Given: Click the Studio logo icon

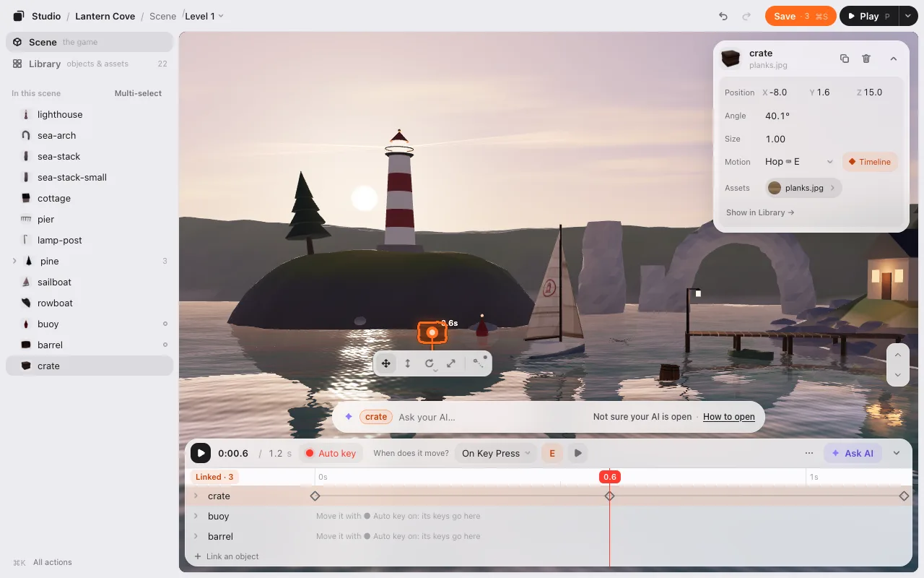Looking at the screenshot, I should click(19, 16).
